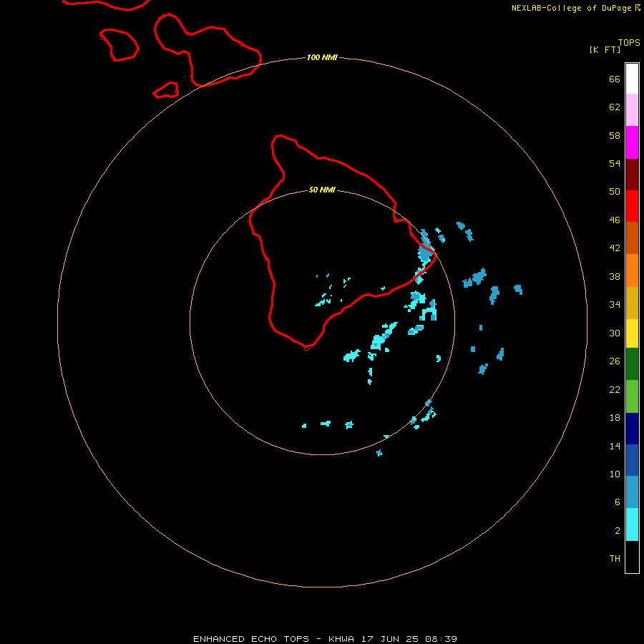Click the TOPS legend title

[629, 42]
